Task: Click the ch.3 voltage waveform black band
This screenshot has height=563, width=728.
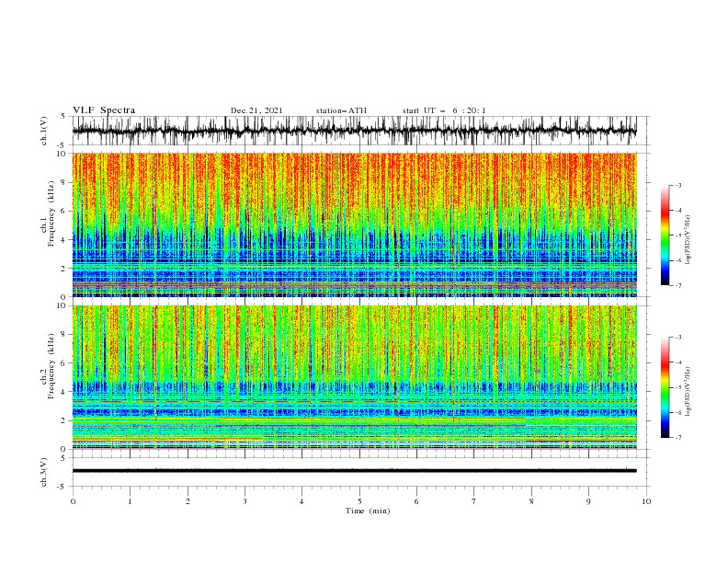Action: [354, 471]
